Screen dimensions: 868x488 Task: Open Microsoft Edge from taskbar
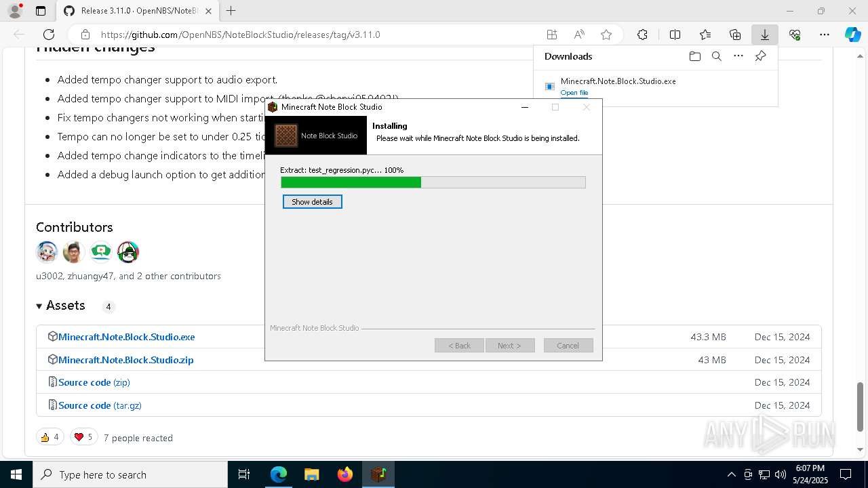[x=279, y=474]
